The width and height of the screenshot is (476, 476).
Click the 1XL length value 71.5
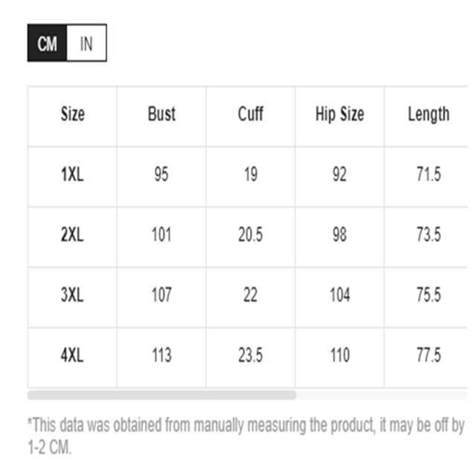(429, 175)
